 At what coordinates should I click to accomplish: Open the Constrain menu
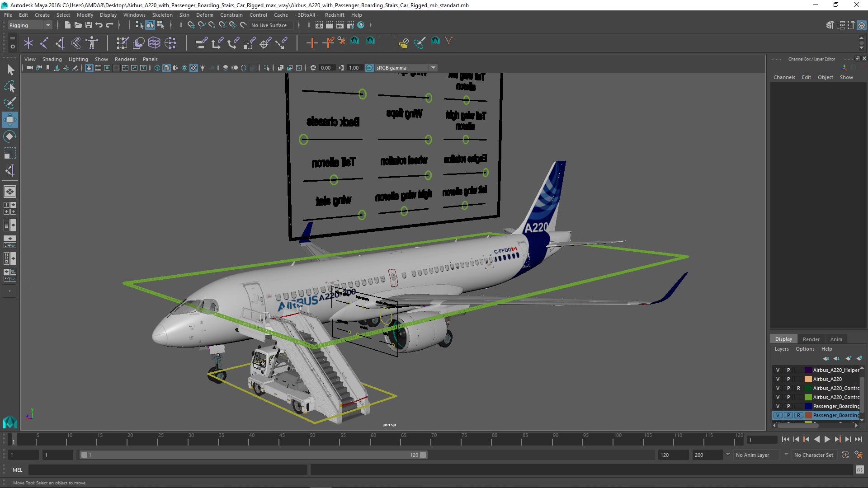click(231, 15)
